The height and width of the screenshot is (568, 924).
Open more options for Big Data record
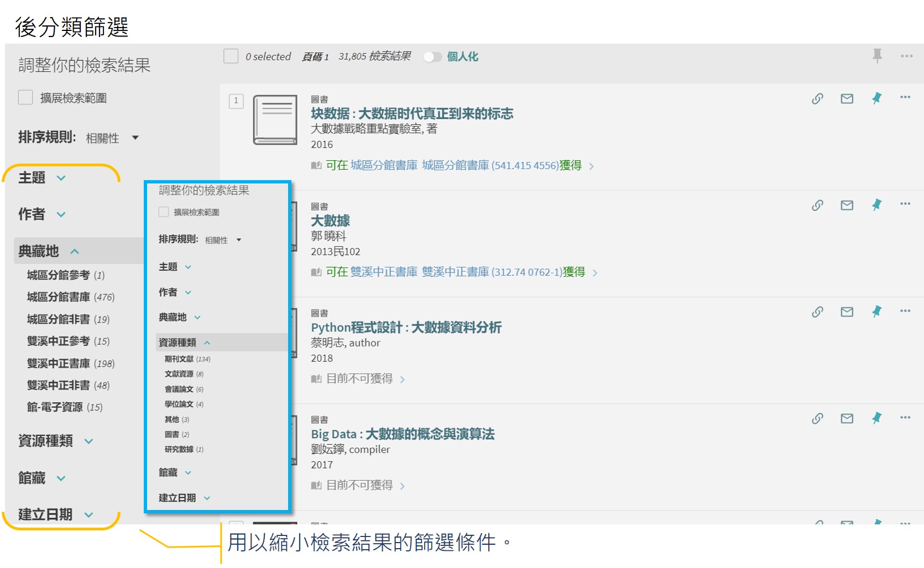tap(905, 418)
